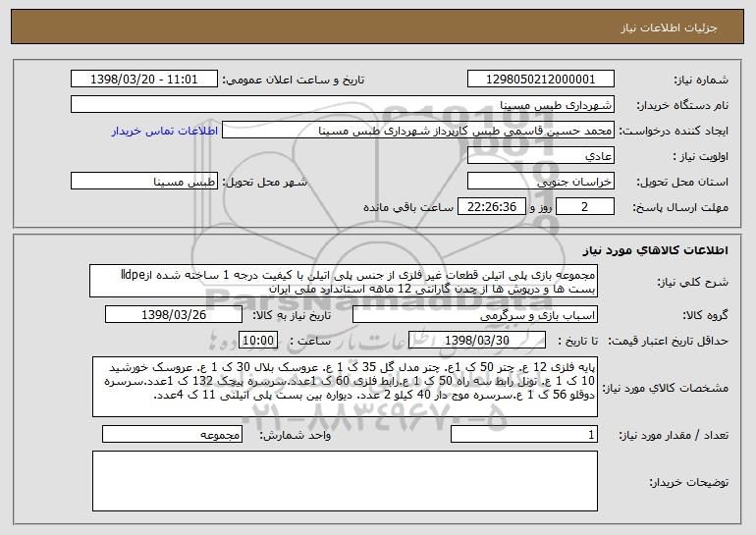Click the label مهلت ارسال پاسخ
The image size is (756, 535).
click(680, 207)
